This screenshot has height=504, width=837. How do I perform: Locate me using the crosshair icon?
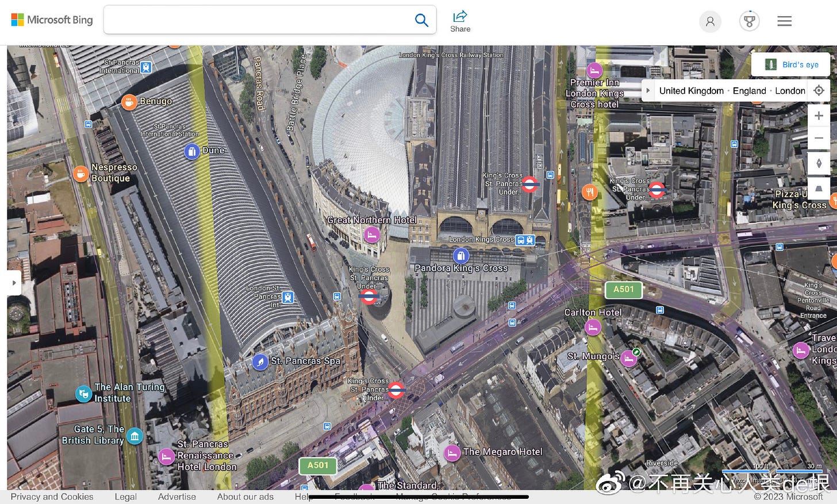[819, 91]
